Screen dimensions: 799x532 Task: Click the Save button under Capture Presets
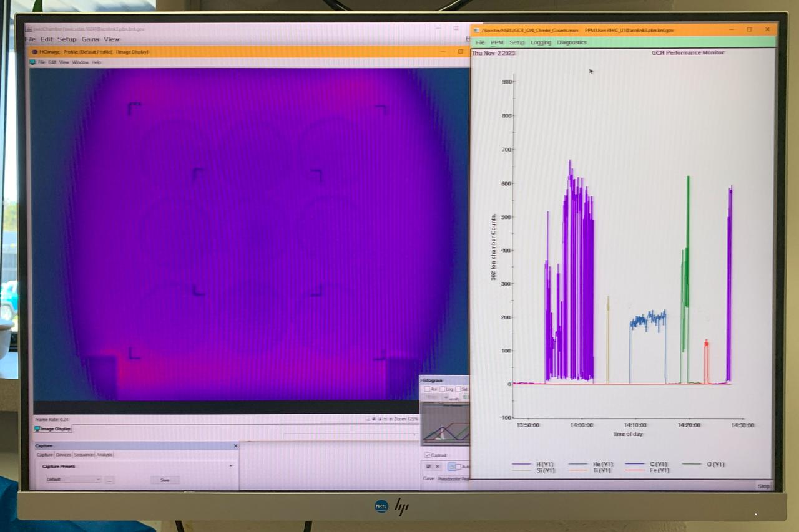pyautogui.click(x=164, y=480)
